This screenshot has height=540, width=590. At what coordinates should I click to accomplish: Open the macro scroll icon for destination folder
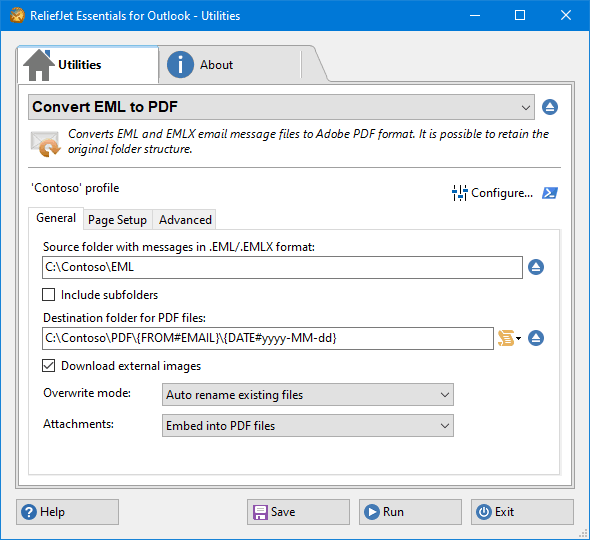coord(509,338)
